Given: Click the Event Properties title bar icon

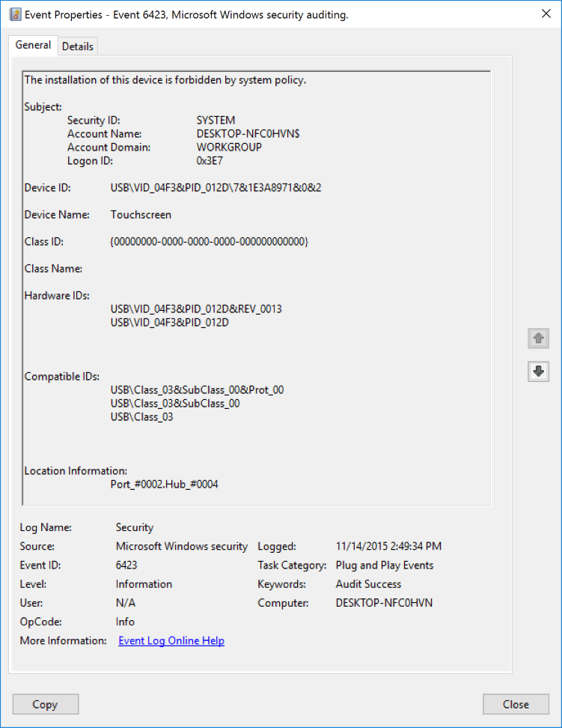Looking at the screenshot, I should (15, 14).
